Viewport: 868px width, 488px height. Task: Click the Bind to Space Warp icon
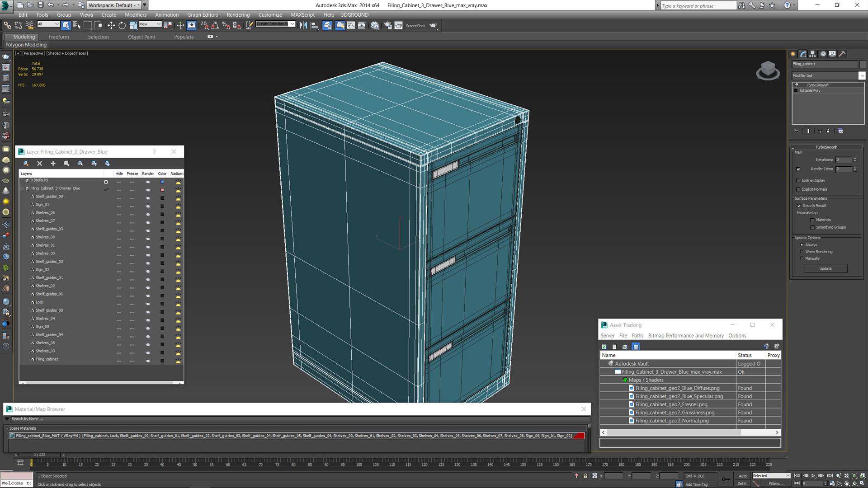tap(29, 26)
